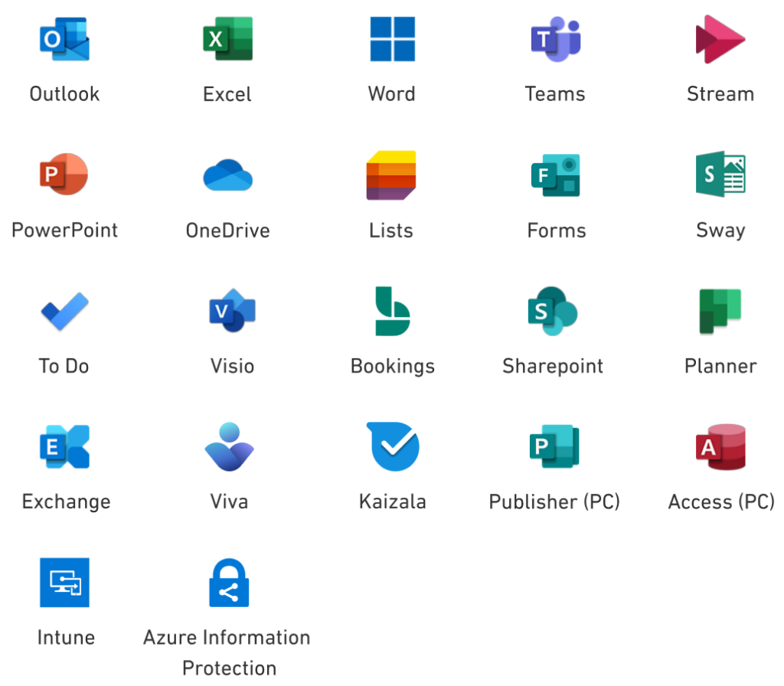784x686 pixels.
Task: Select the Stream play-arrow icon
Action: pyautogui.click(x=720, y=39)
